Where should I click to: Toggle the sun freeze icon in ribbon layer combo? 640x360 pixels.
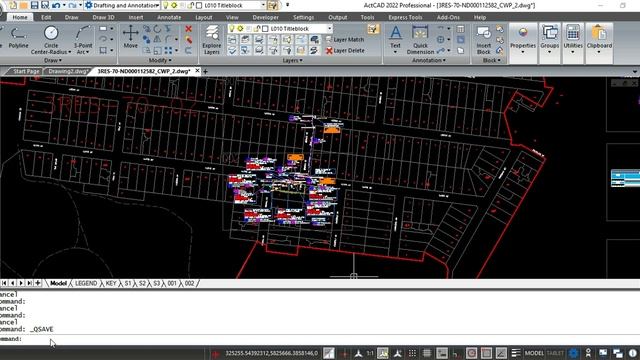pyautogui.click(x=240, y=29)
